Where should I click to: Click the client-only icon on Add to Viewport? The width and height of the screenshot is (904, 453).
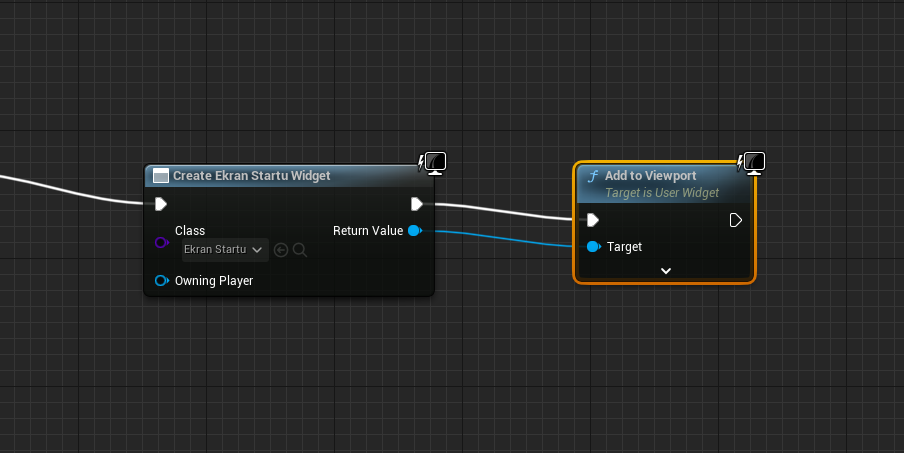(753, 162)
